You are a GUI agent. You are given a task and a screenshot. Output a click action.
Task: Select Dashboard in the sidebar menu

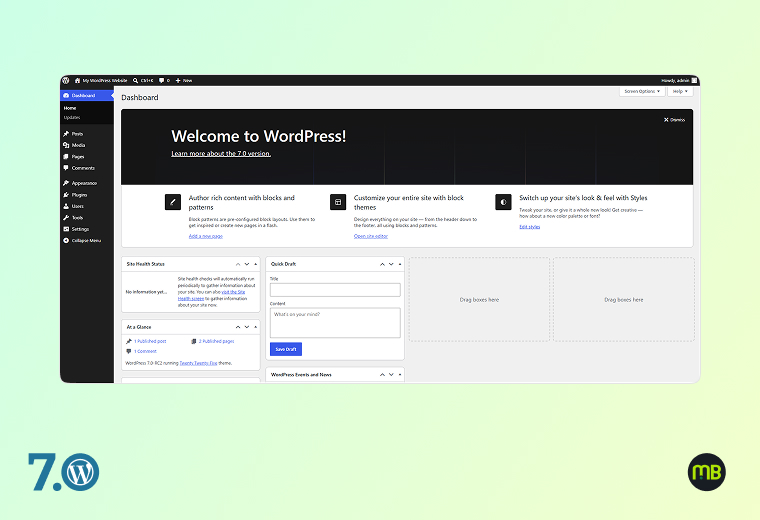87,95
